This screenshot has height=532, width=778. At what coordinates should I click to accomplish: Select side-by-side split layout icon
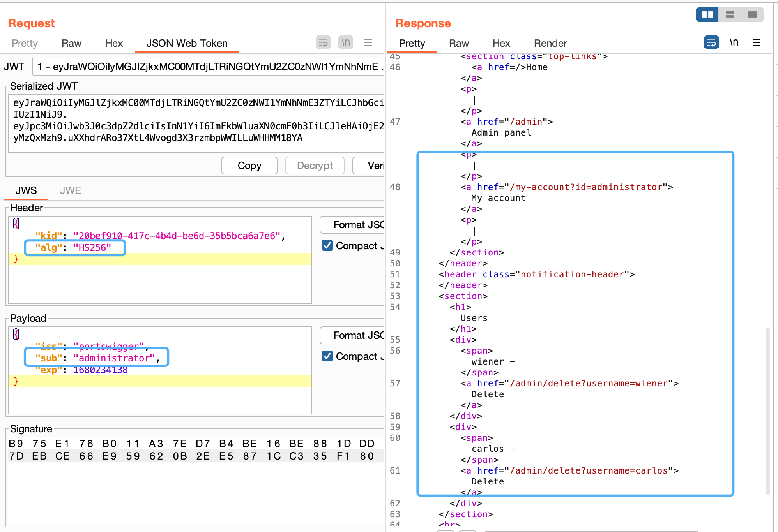[707, 15]
